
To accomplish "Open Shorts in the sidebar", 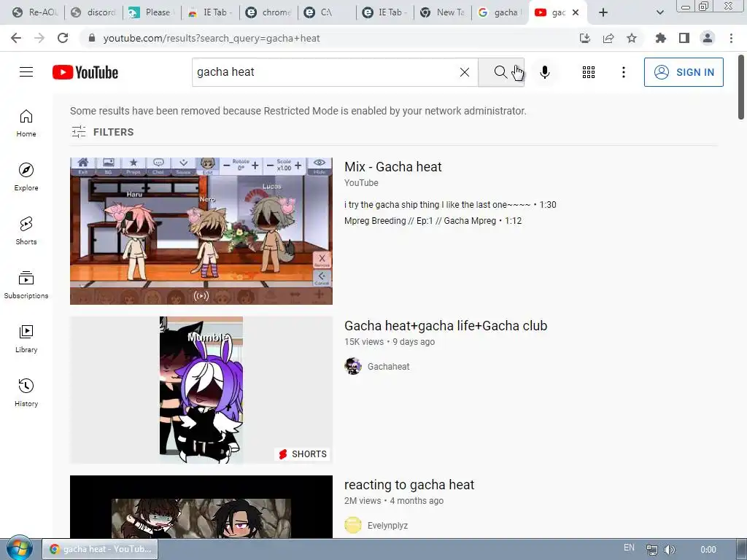I will [26, 230].
